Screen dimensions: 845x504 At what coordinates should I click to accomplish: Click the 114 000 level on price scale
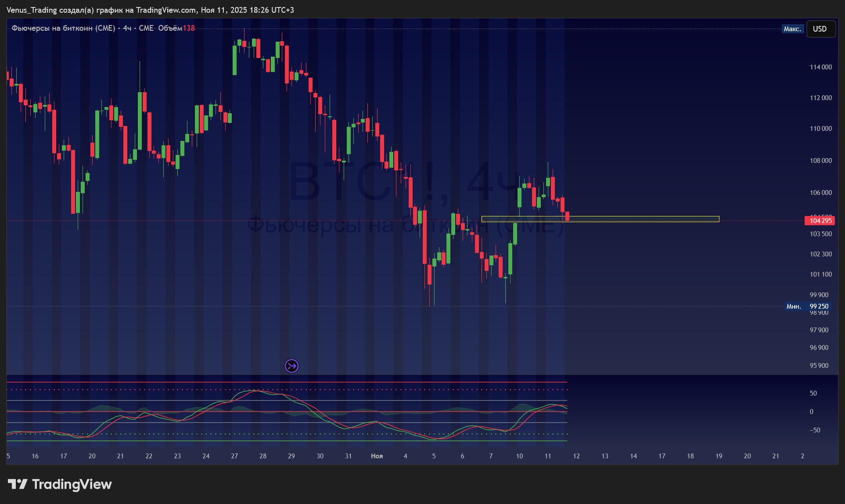tap(820, 67)
